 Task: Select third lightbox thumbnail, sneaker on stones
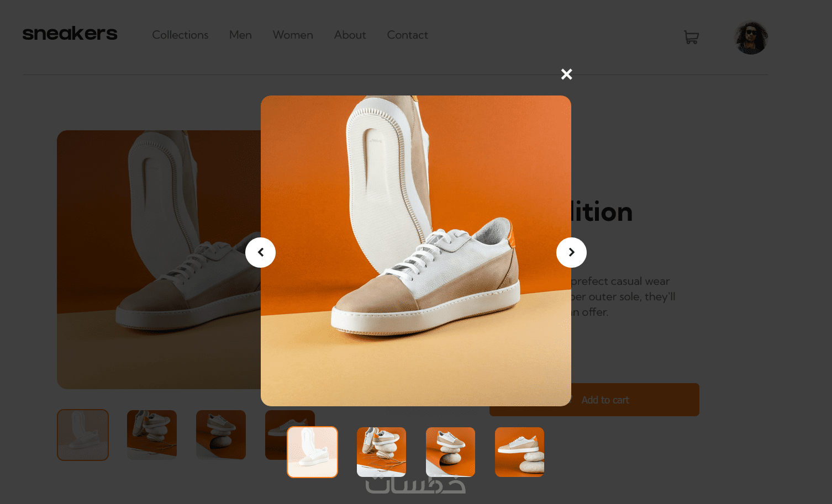coord(450,452)
